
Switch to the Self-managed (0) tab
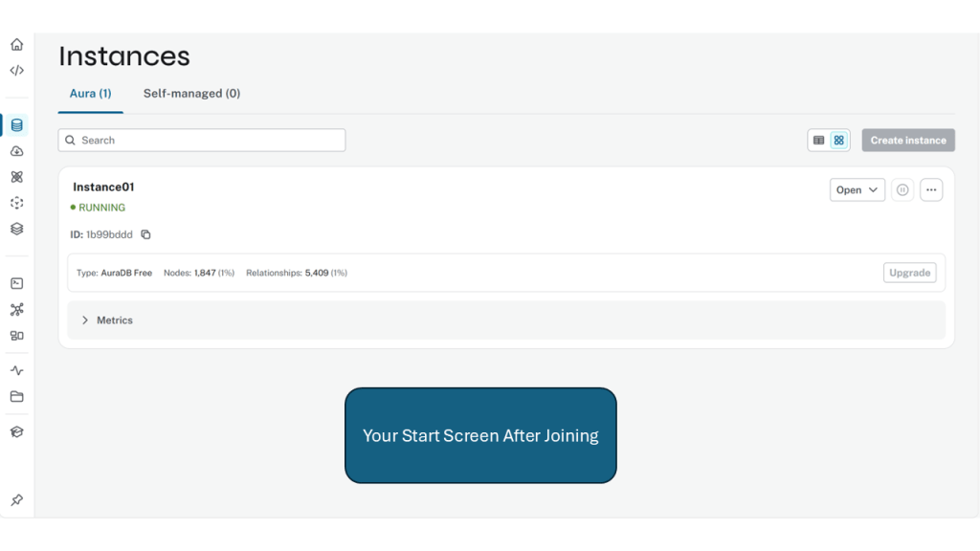pos(191,94)
